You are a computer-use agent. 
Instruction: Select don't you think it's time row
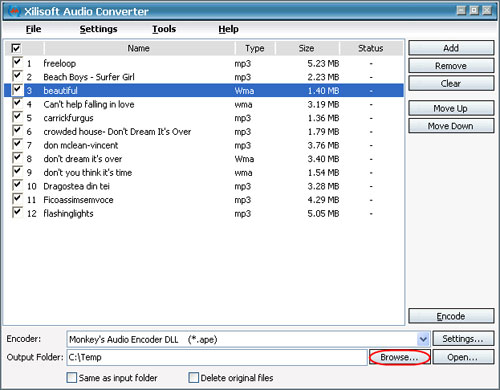click(x=204, y=173)
